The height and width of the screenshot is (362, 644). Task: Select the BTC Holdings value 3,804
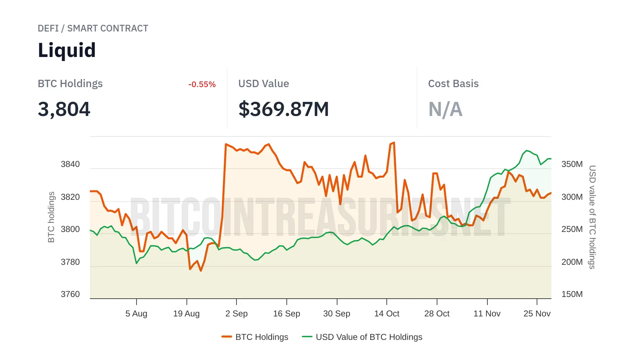[x=64, y=109]
